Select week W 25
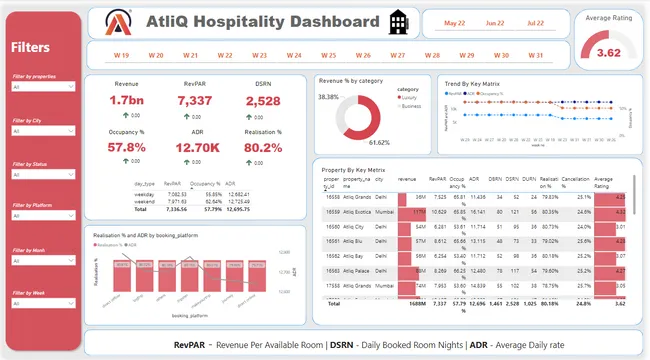The image size is (650, 360). [x=328, y=55]
